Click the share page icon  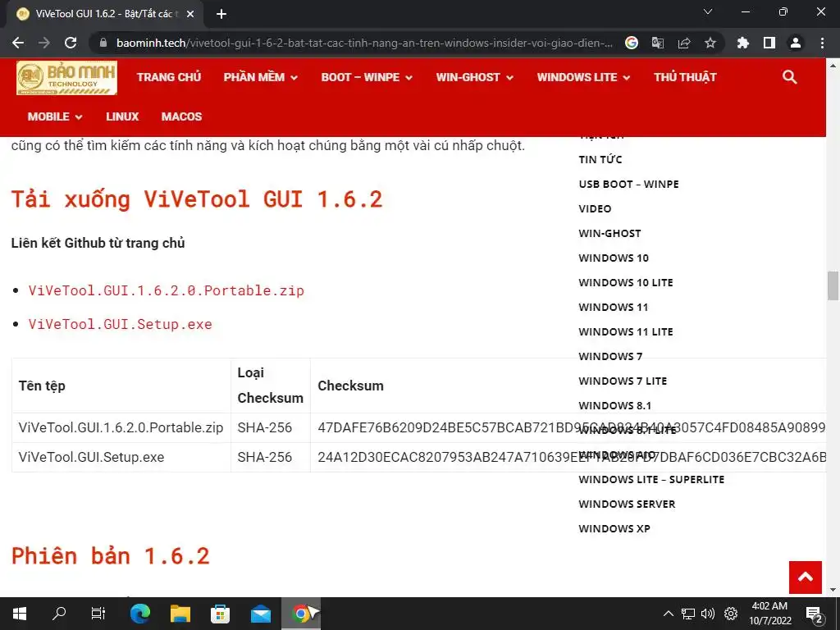click(x=684, y=43)
